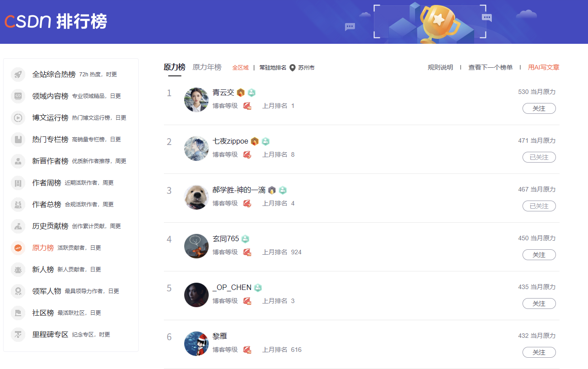Viewport: 588px width, 369px height.
Task: Click the play icon beside 博文运行榜
Action: click(x=18, y=118)
